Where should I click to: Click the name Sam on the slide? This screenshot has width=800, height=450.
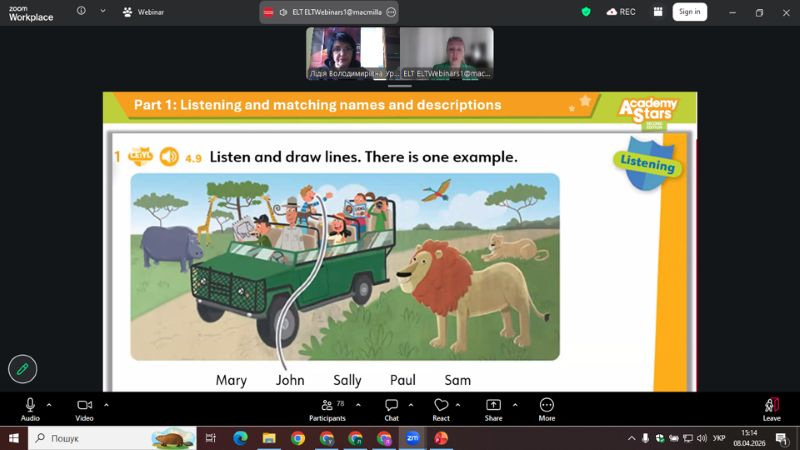tap(457, 380)
